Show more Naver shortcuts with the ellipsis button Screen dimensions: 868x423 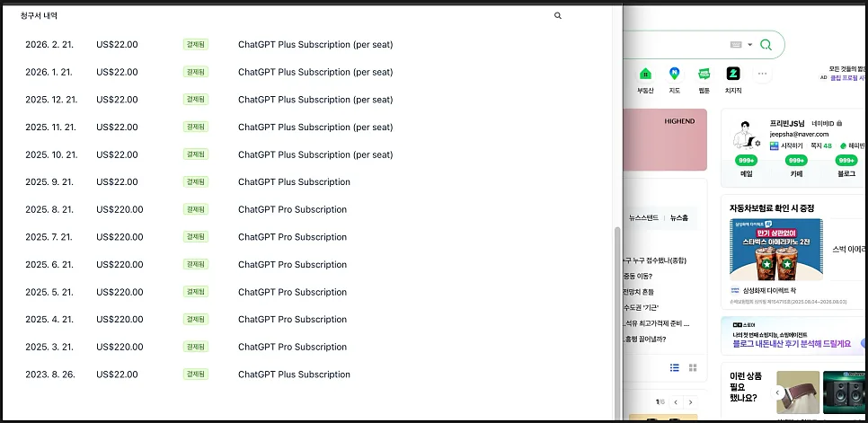pyautogui.click(x=762, y=74)
